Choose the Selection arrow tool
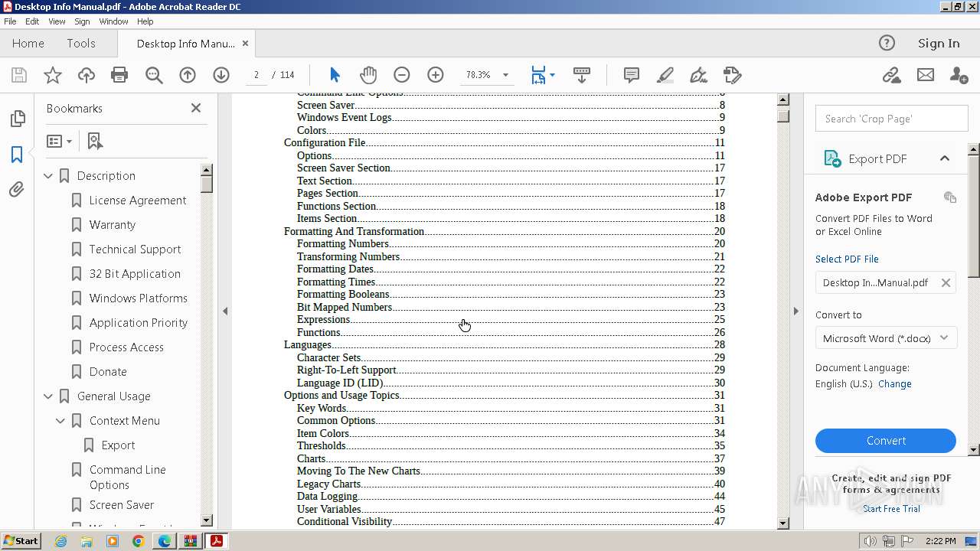This screenshot has height=551, width=980. [x=335, y=75]
